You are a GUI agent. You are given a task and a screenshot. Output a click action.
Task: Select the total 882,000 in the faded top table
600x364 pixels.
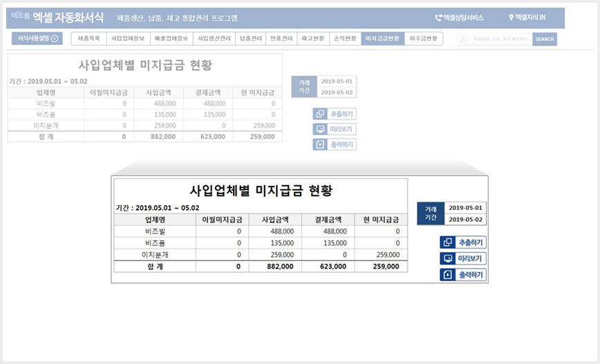coord(158,137)
